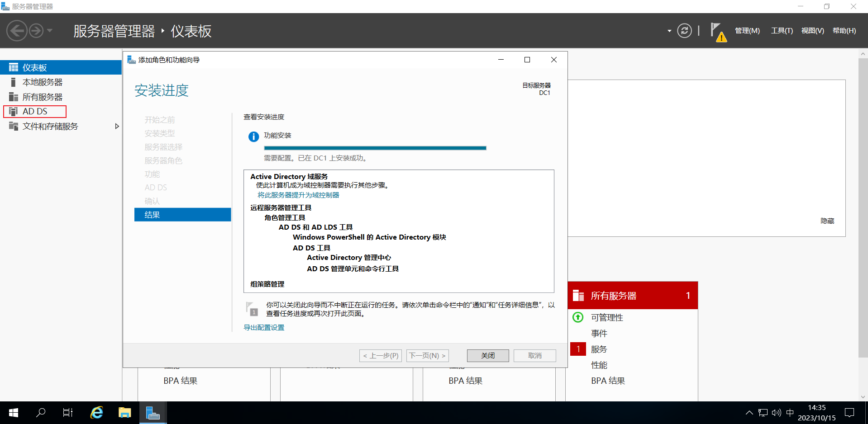
Task: Click the back navigation arrow
Action: click(17, 31)
